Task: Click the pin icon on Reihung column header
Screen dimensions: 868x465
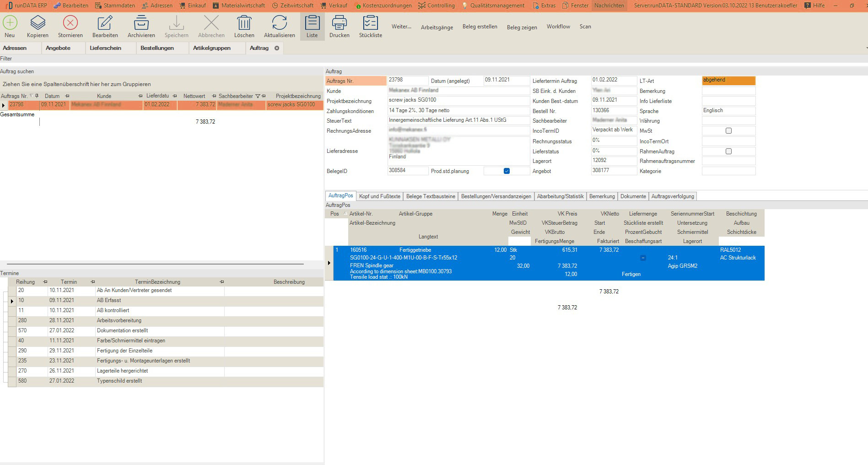Action: (45, 282)
